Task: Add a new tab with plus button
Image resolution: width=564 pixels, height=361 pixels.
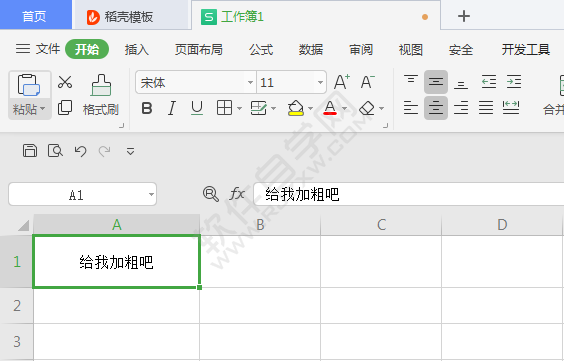Action: [464, 16]
